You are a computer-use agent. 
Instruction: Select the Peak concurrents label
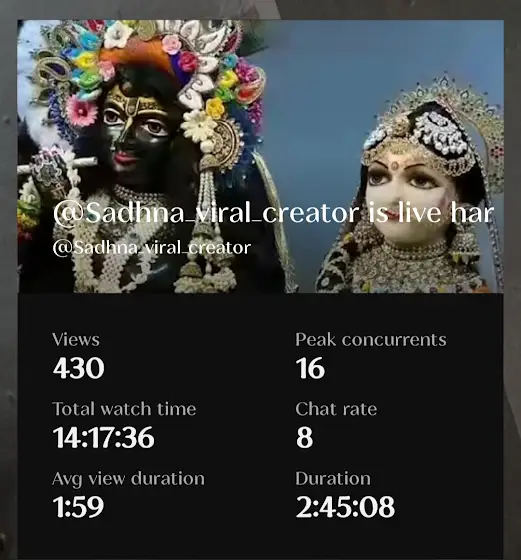click(x=371, y=340)
